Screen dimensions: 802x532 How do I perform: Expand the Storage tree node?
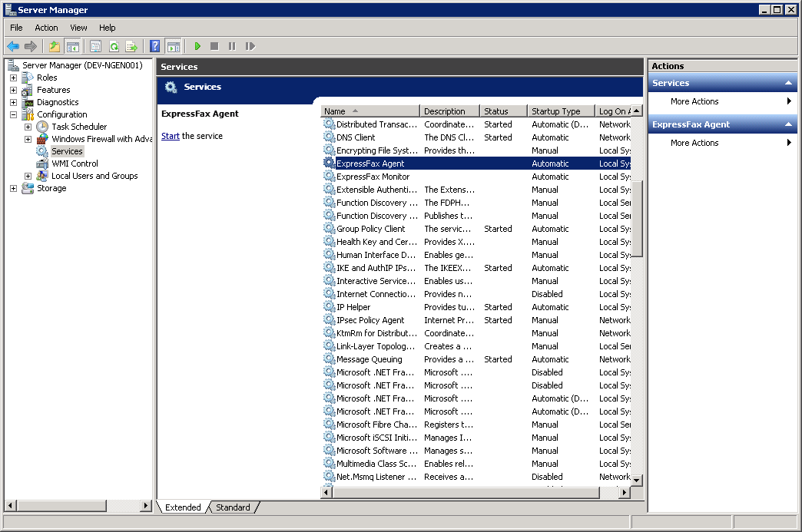13,188
